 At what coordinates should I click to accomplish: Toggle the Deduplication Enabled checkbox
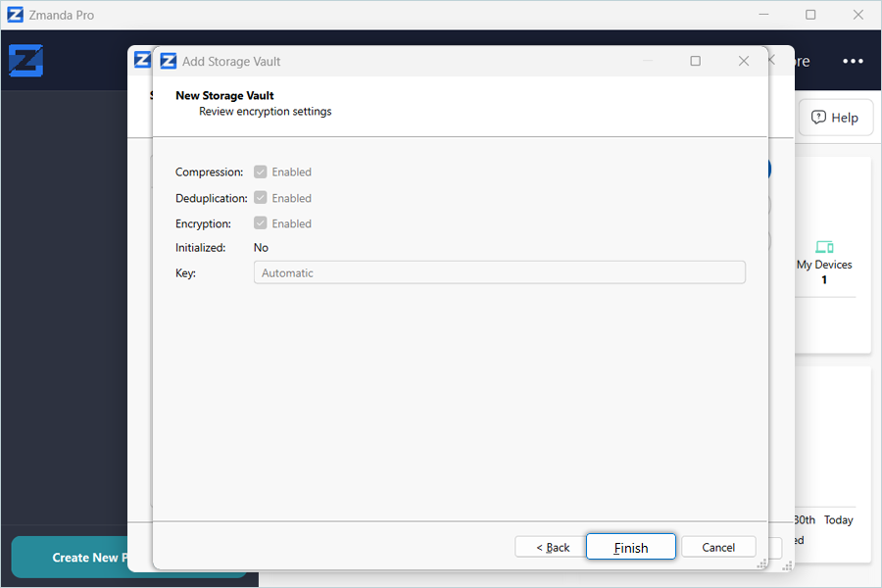[x=261, y=198]
